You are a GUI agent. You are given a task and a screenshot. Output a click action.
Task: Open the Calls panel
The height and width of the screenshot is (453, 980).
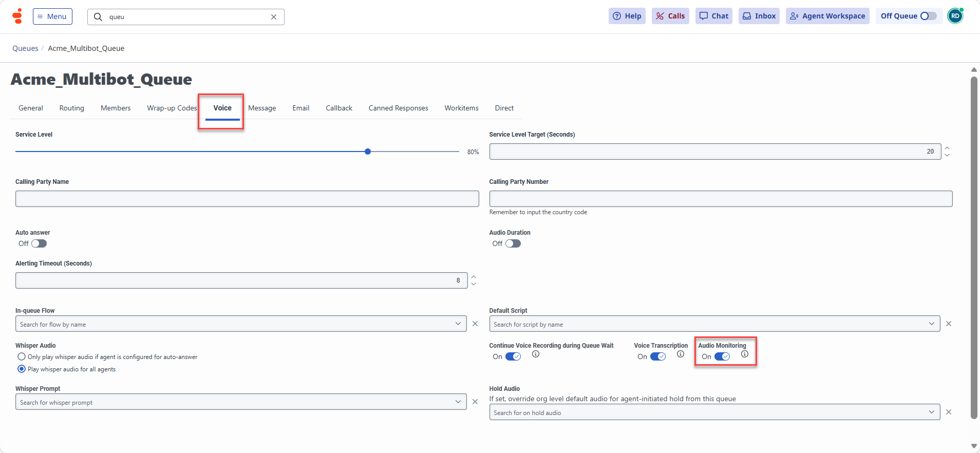pyautogui.click(x=670, y=16)
